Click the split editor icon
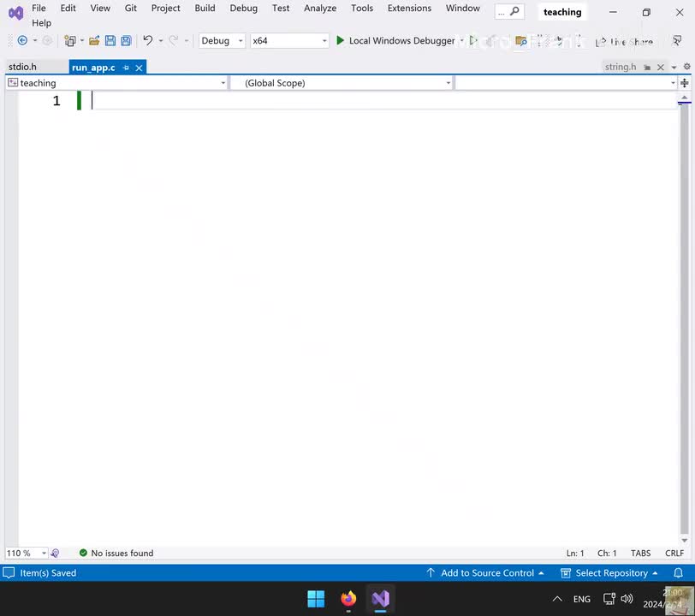 pyautogui.click(x=685, y=83)
